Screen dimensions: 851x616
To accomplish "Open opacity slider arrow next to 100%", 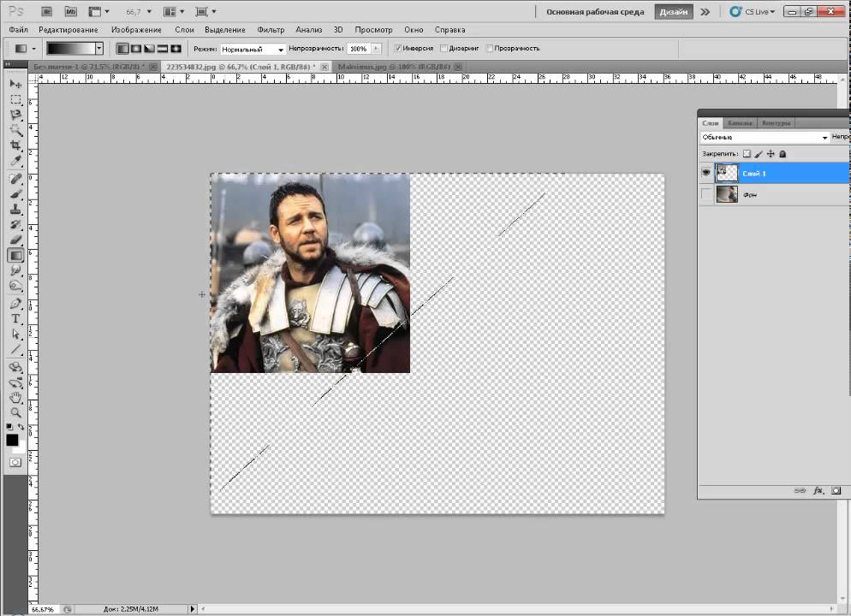I will pos(376,49).
